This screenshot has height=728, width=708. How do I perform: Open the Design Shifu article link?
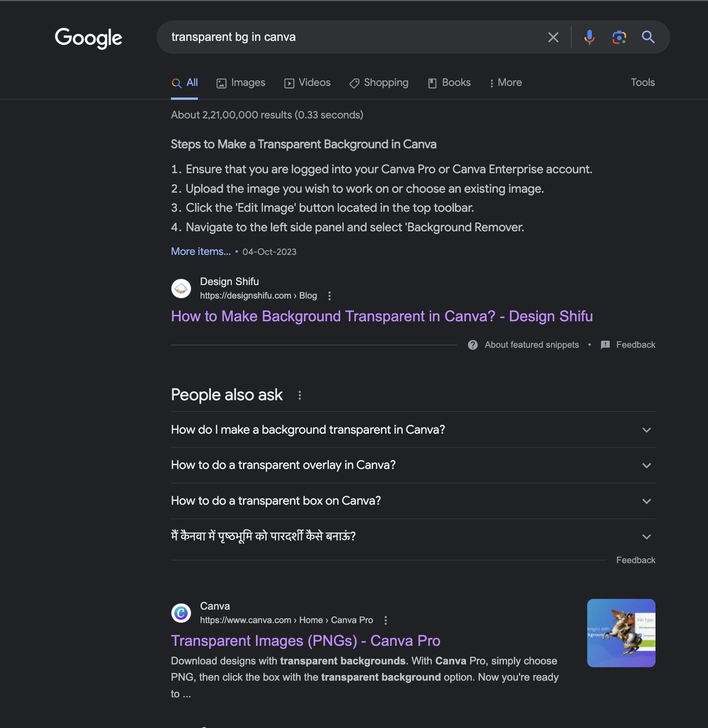pyautogui.click(x=381, y=316)
